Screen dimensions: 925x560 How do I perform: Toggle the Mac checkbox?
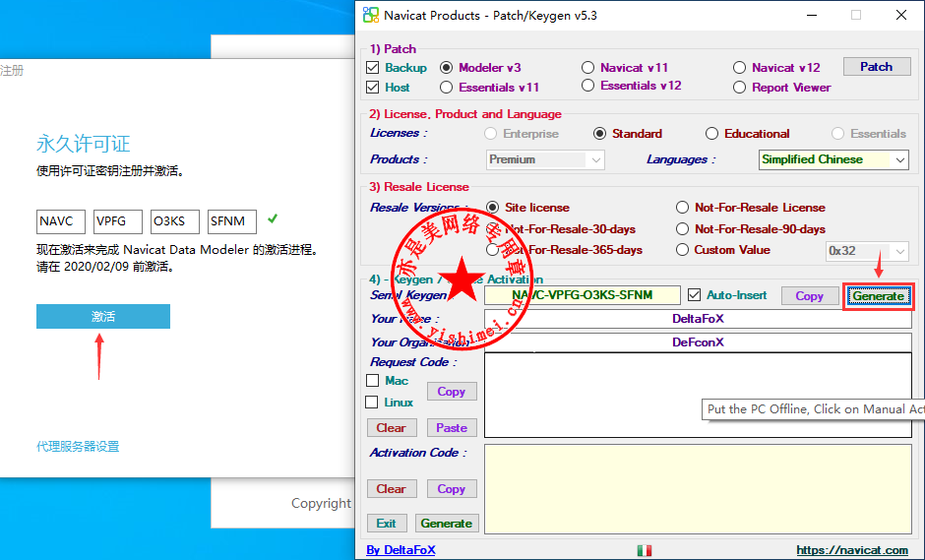click(x=372, y=381)
